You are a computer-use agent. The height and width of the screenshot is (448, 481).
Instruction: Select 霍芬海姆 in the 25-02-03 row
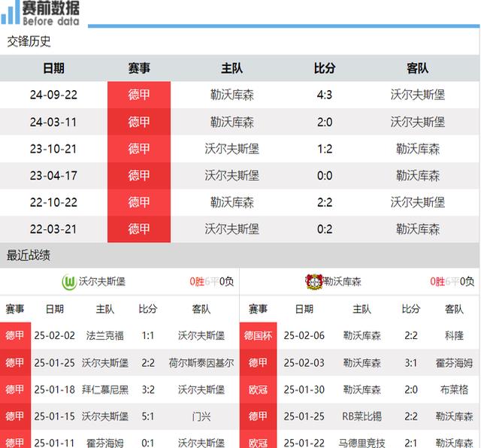(x=454, y=363)
